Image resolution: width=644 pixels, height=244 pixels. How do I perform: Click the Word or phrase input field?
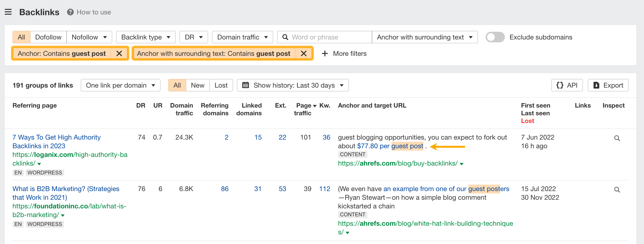[324, 37]
